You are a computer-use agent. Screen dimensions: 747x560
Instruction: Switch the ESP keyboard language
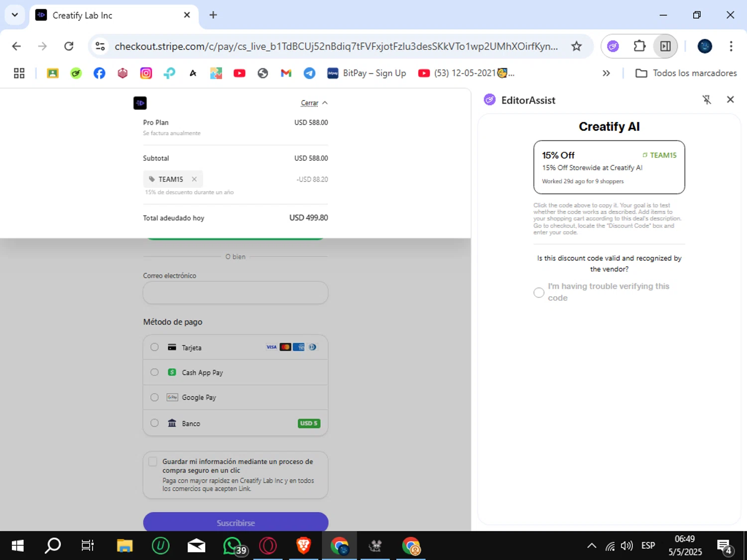(x=648, y=546)
